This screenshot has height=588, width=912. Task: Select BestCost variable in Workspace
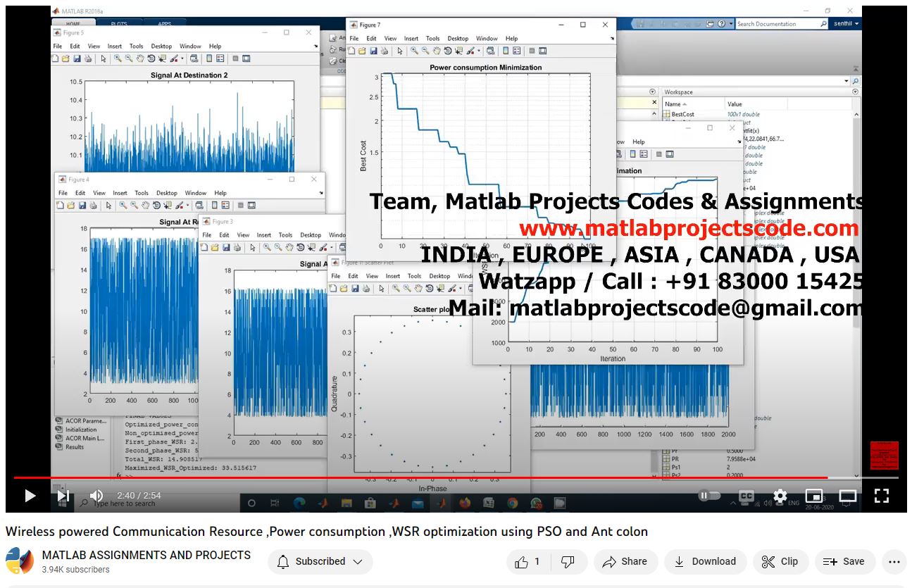pyautogui.click(x=682, y=114)
